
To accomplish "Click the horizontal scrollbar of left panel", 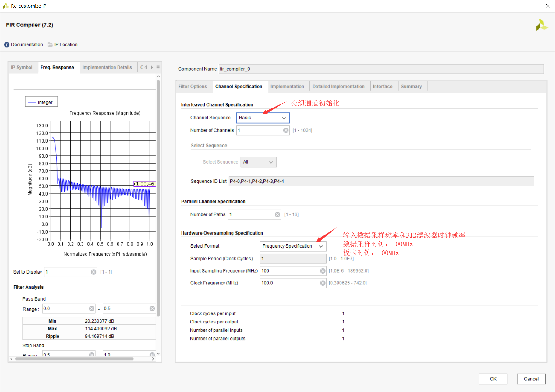I will (74, 359).
